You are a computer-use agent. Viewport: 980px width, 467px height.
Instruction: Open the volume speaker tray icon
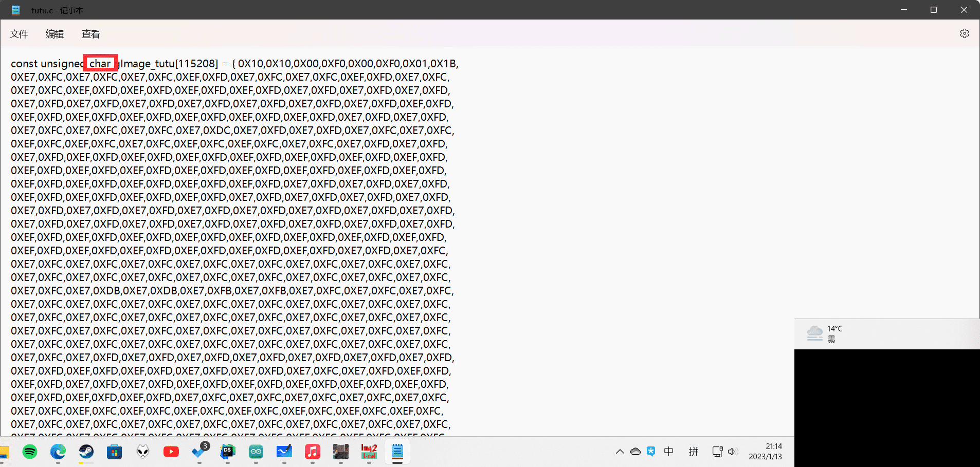733,452
